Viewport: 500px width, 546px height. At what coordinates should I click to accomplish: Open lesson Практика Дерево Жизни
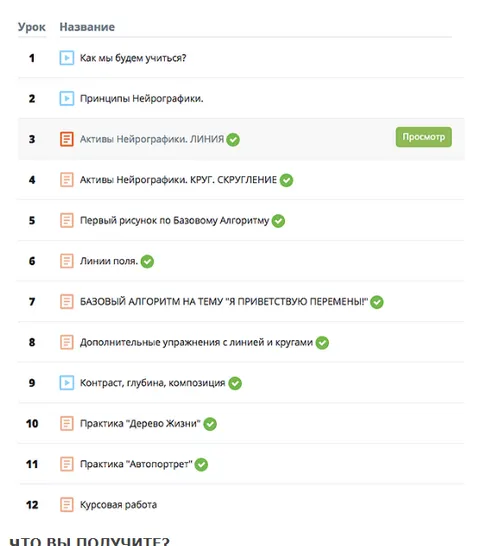(x=140, y=423)
